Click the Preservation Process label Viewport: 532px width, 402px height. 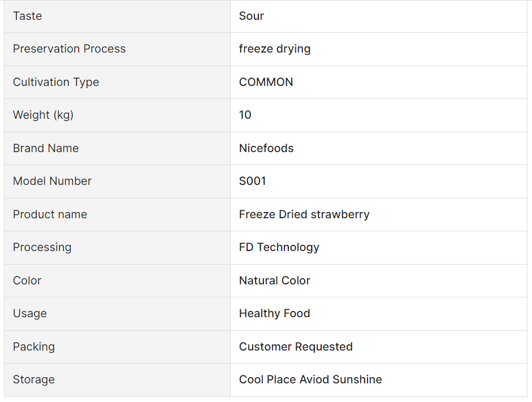69,49
